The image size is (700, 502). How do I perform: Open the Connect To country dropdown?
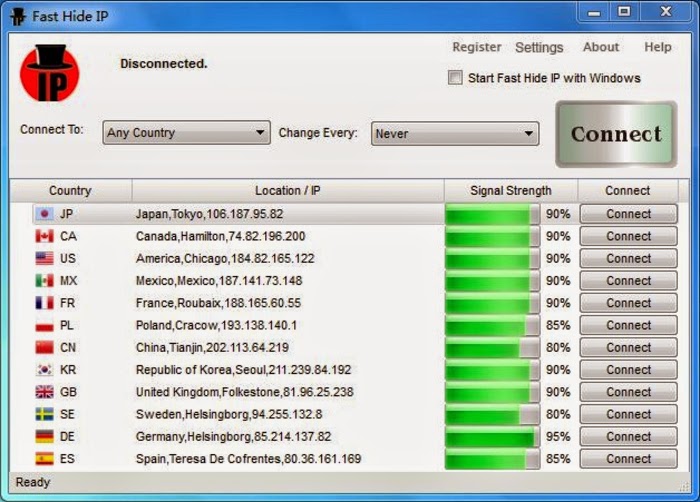point(186,133)
